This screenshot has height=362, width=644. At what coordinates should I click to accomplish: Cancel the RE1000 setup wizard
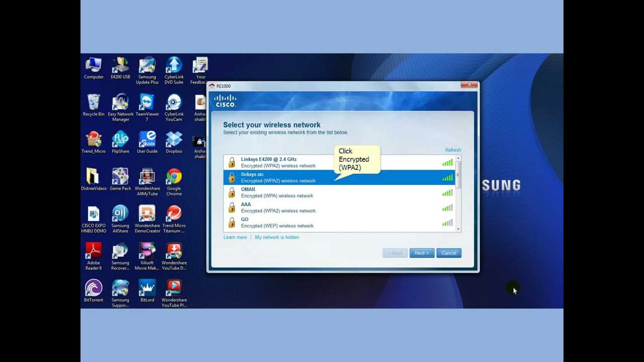tap(449, 253)
